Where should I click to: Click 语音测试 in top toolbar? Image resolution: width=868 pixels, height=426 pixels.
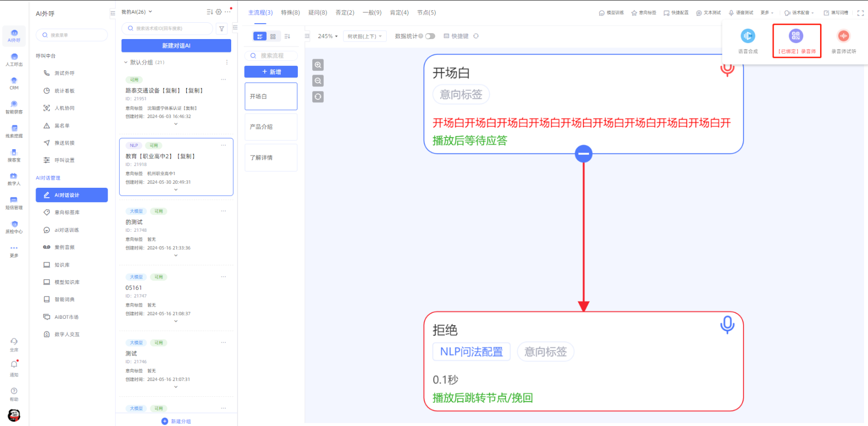click(x=741, y=13)
